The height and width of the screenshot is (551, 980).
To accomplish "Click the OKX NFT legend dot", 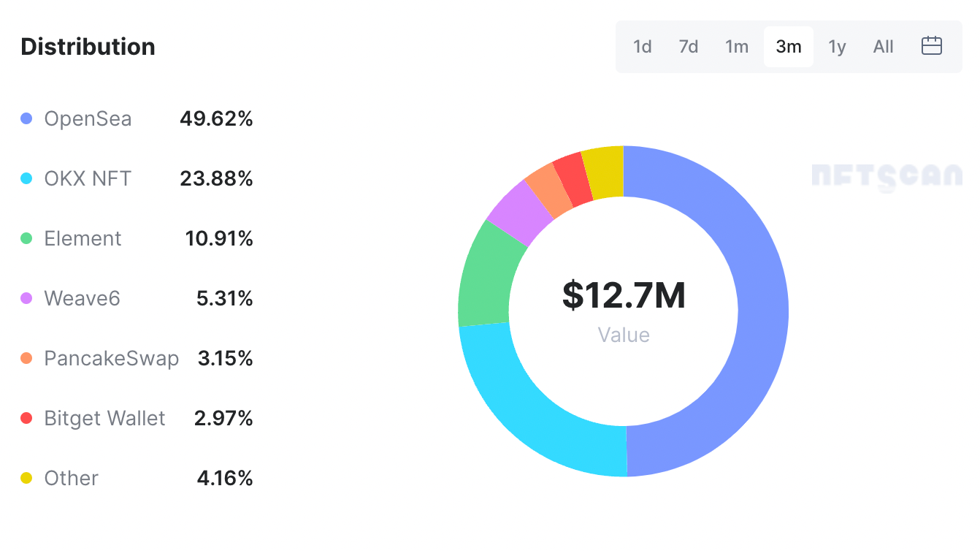I will (26, 178).
